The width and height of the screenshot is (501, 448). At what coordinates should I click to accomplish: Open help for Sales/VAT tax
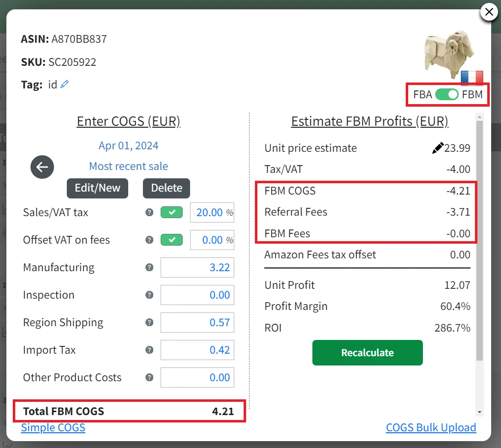(x=149, y=213)
